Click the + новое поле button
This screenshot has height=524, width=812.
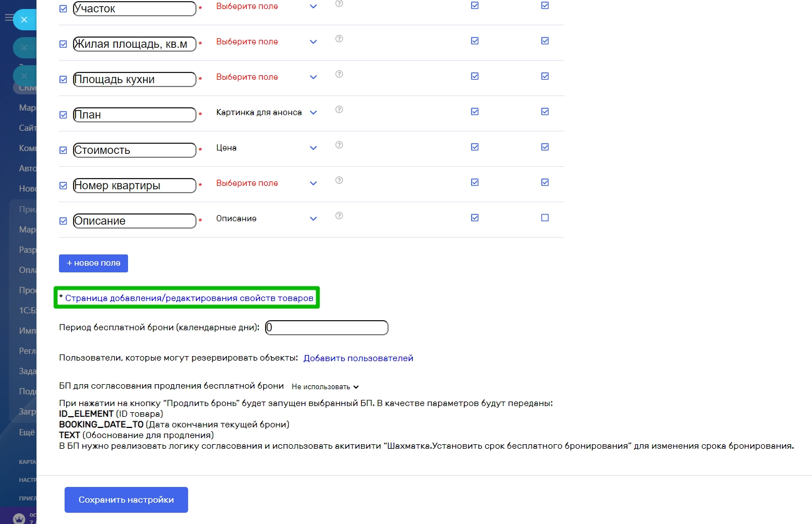tap(93, 263)
